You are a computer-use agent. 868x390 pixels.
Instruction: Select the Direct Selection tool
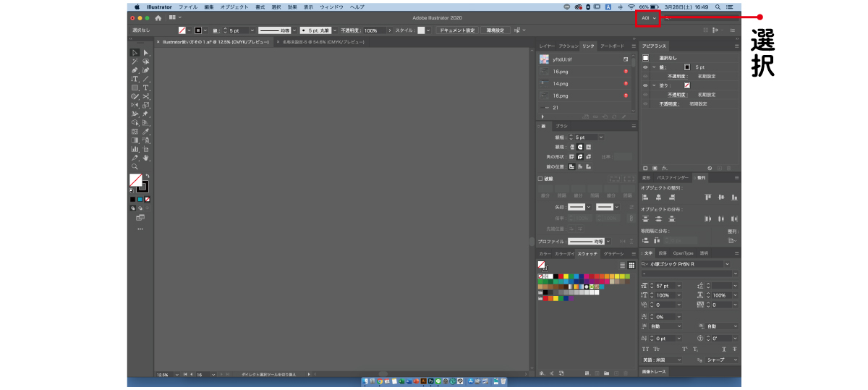[145, 53]
